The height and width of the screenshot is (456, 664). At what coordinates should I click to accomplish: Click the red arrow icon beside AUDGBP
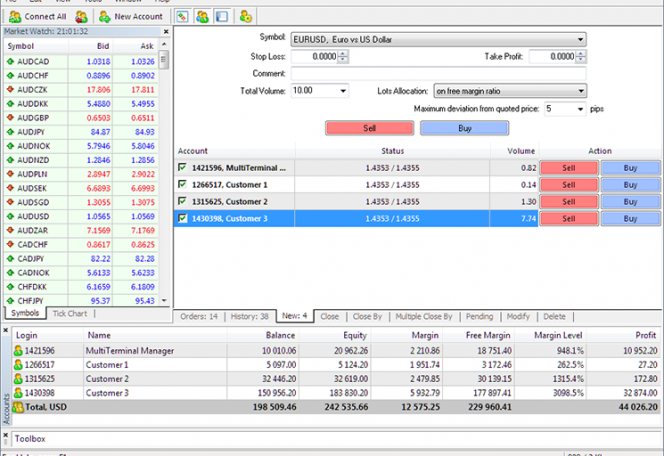(x=10, y=118)
